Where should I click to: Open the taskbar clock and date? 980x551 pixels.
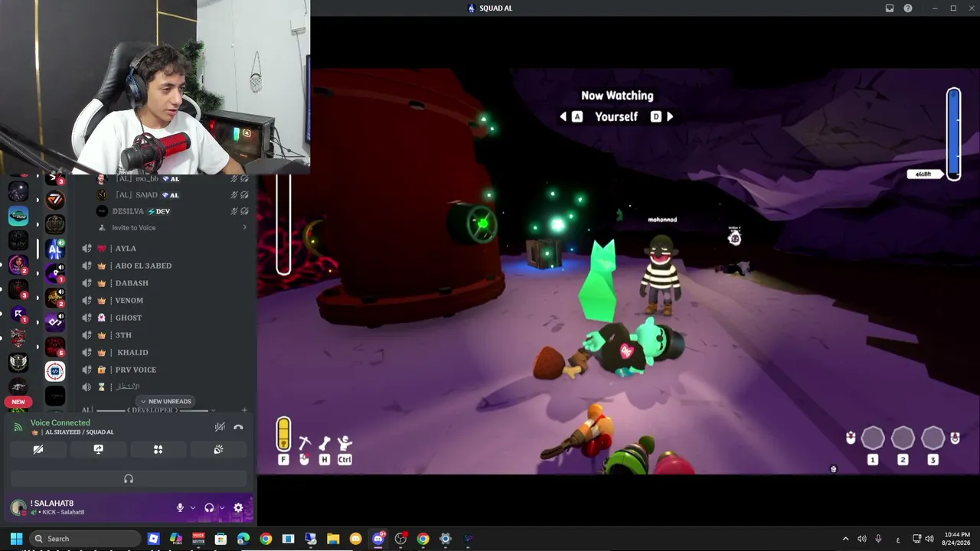(956, 539)
